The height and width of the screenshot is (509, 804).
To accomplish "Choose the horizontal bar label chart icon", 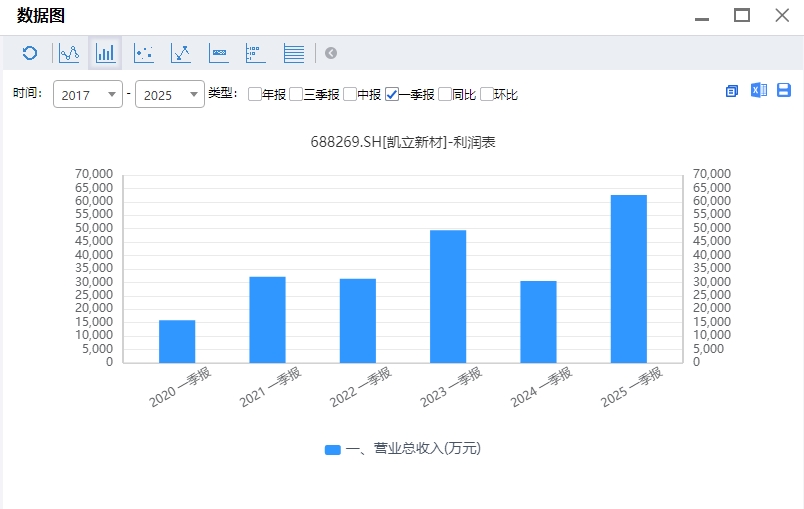I will [219, 53].
